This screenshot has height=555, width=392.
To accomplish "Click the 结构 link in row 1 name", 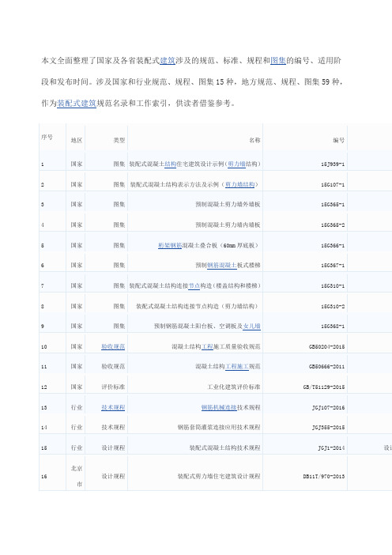I will tap(170, 164).
